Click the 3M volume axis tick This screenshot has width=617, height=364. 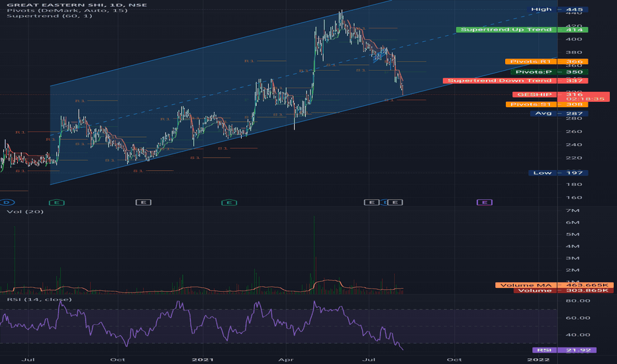point(573,258)
